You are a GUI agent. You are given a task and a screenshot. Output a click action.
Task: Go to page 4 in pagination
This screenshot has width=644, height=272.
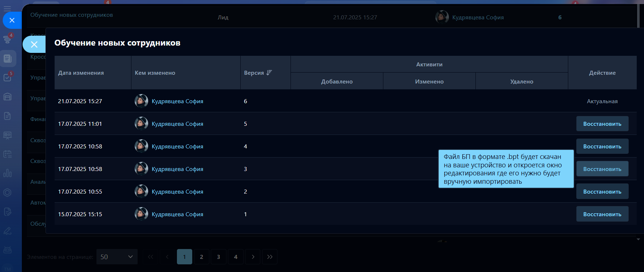pos(236,257)
